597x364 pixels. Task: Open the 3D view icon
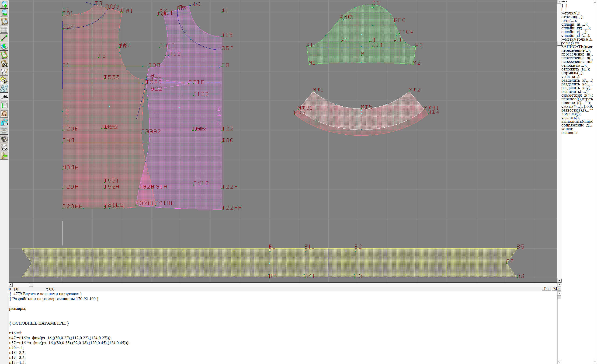[4, 122]
